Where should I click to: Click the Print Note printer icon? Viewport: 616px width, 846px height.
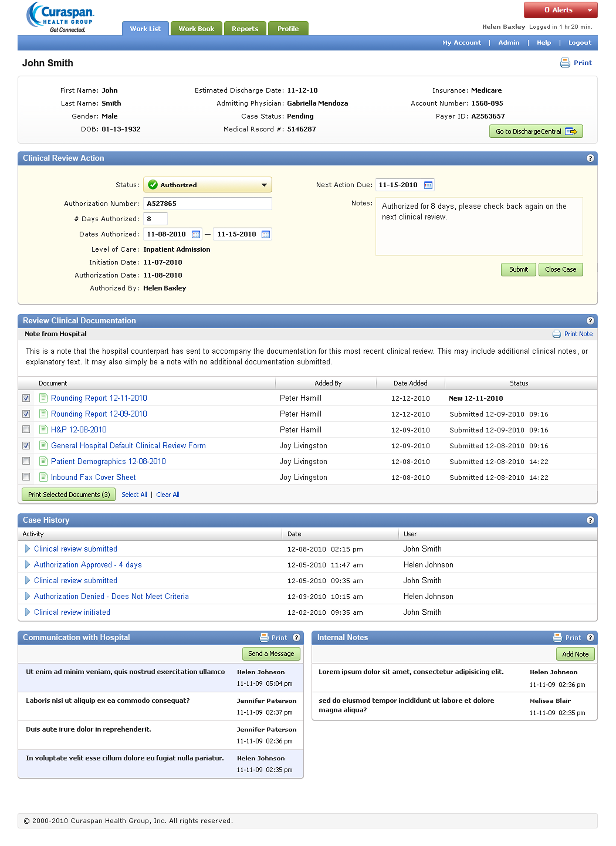(556, 334)
